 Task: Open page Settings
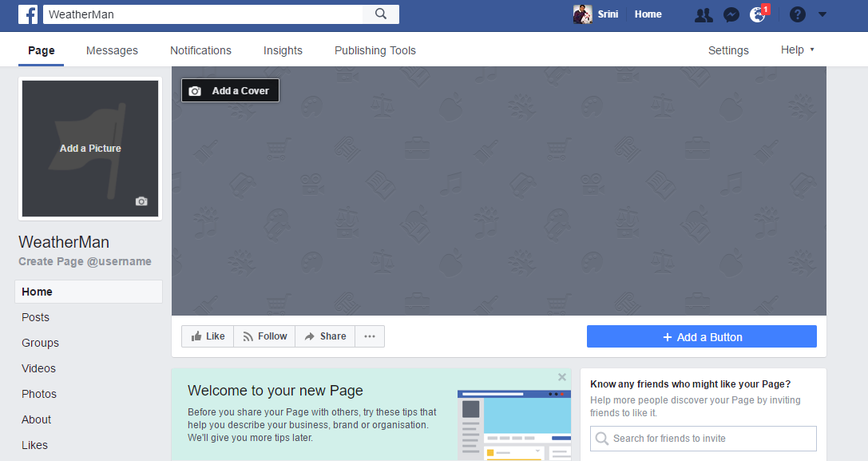point(728,50)
